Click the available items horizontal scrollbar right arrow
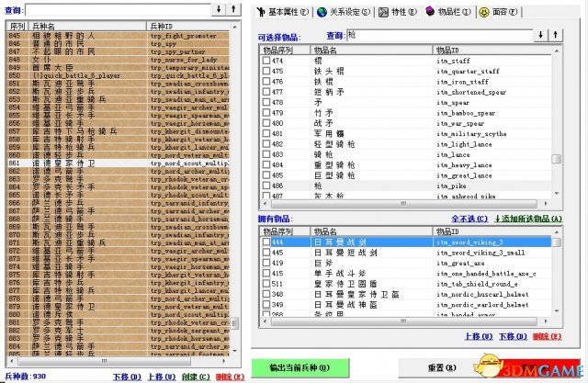Viewport: 588px width, 383px height. tap(546, 204)
